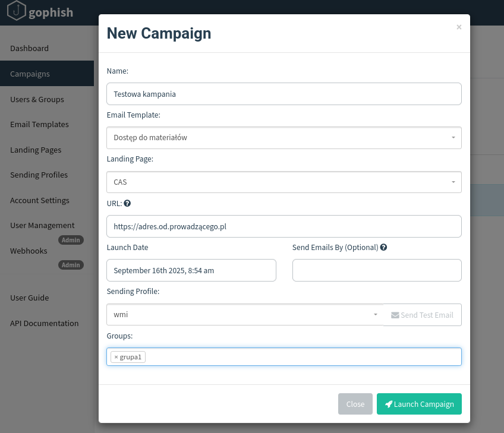Click the Send Emails By date field

pyautogui.click(x=377, y=270)
